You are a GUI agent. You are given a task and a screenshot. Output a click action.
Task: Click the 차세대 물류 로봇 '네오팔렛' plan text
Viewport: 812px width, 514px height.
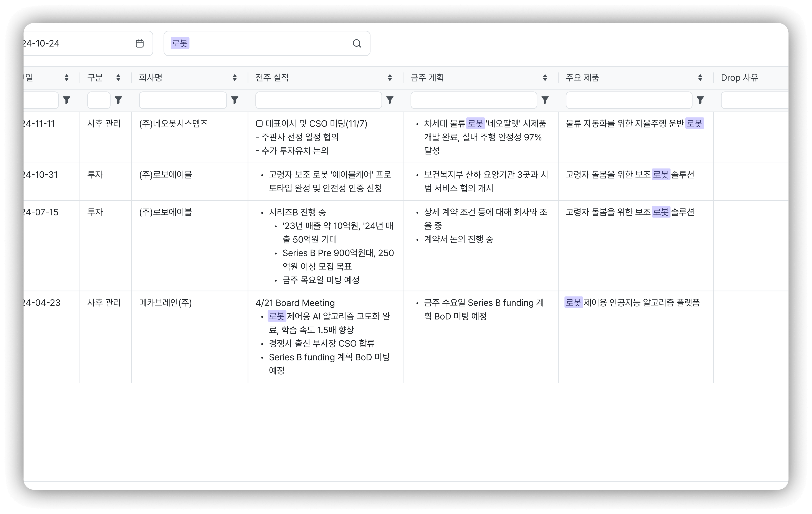485,137
